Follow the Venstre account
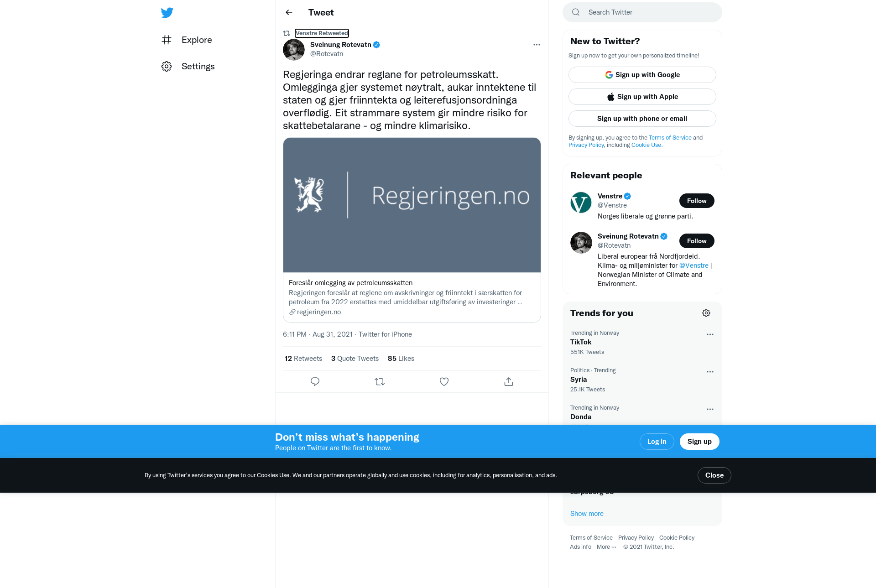Image resolution: width=876 pixels, height=588 pixels. pos(697,201)
